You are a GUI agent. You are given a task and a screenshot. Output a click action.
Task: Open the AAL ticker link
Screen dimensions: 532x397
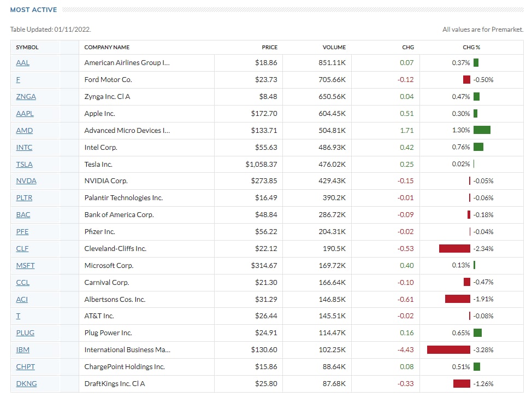[23, 63]
